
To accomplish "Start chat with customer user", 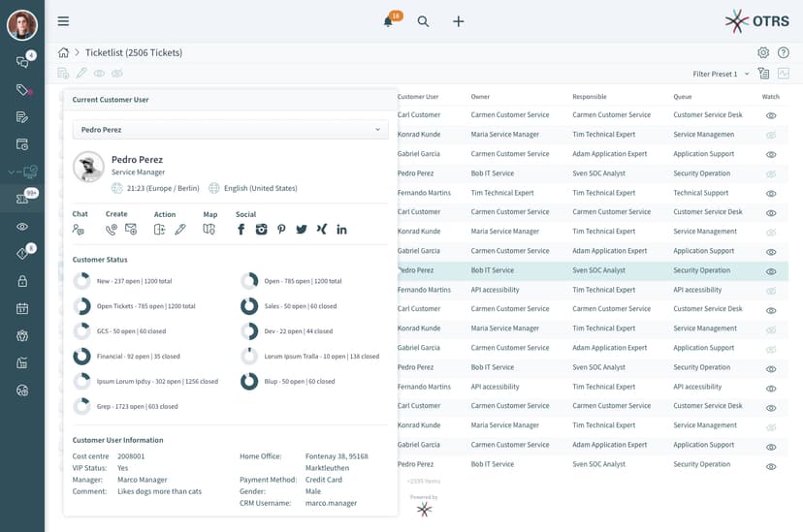I will click(78, 230).
